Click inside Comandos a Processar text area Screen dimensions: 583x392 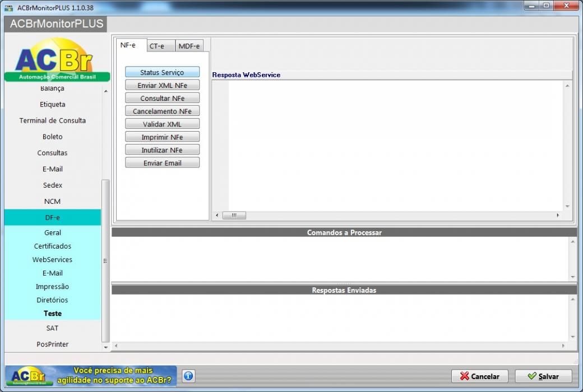(340, 259)
